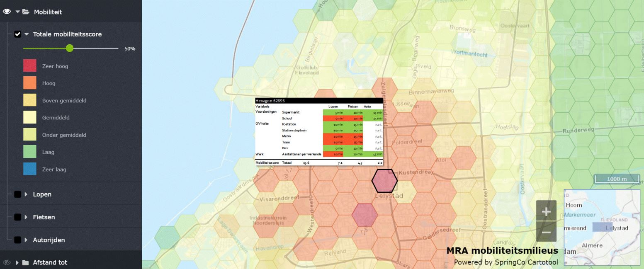Viewport: 644px width, 269px height.
Task: Click the 'Bus' row label in popup
Action: point(285,148)
